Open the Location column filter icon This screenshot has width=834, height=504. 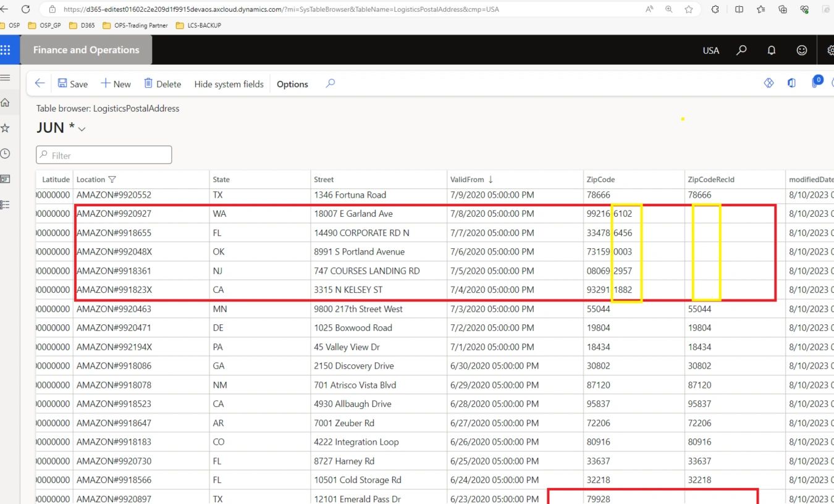tap(112, 180)
